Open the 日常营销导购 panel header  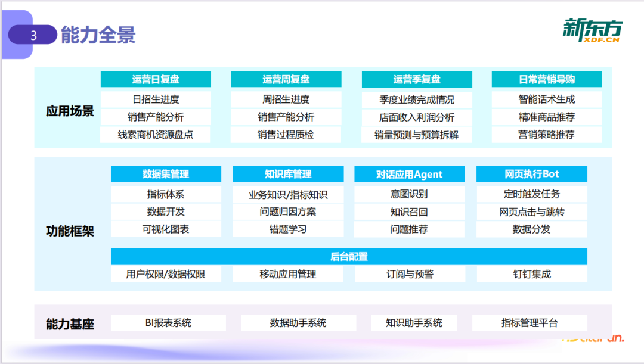point(547,79)
